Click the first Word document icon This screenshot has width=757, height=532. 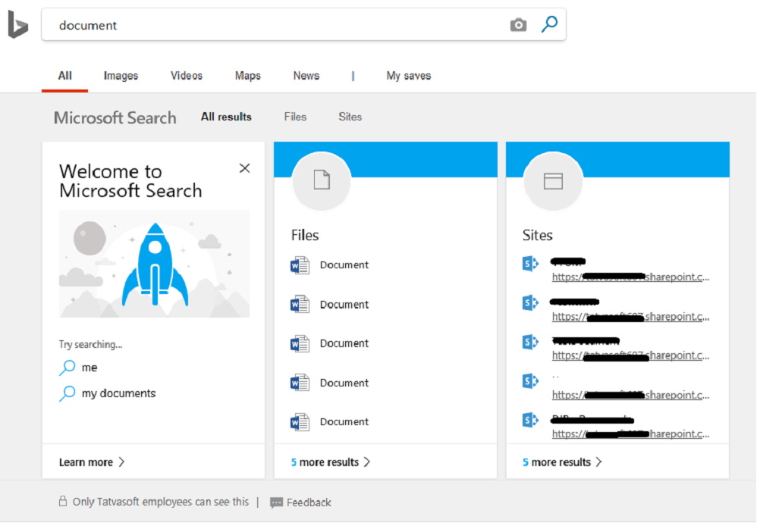pyautogui.click(x=300, y=265)
